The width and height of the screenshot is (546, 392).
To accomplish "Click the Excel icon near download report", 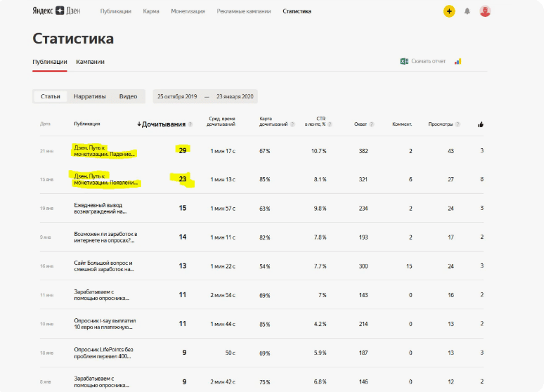I will pos(404,61).
